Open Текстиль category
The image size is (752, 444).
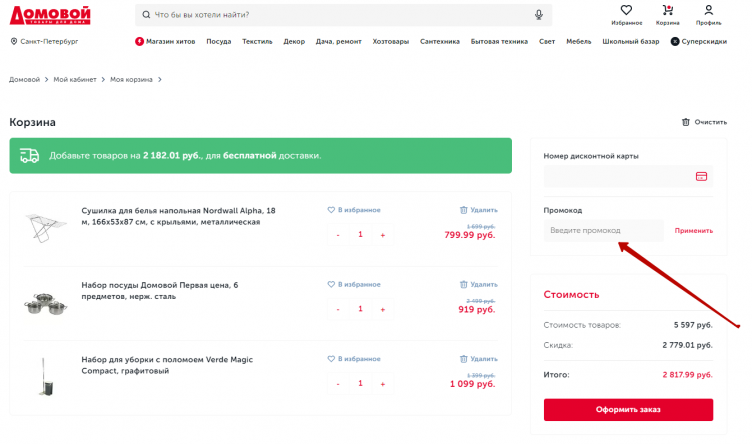coord(257,41)
